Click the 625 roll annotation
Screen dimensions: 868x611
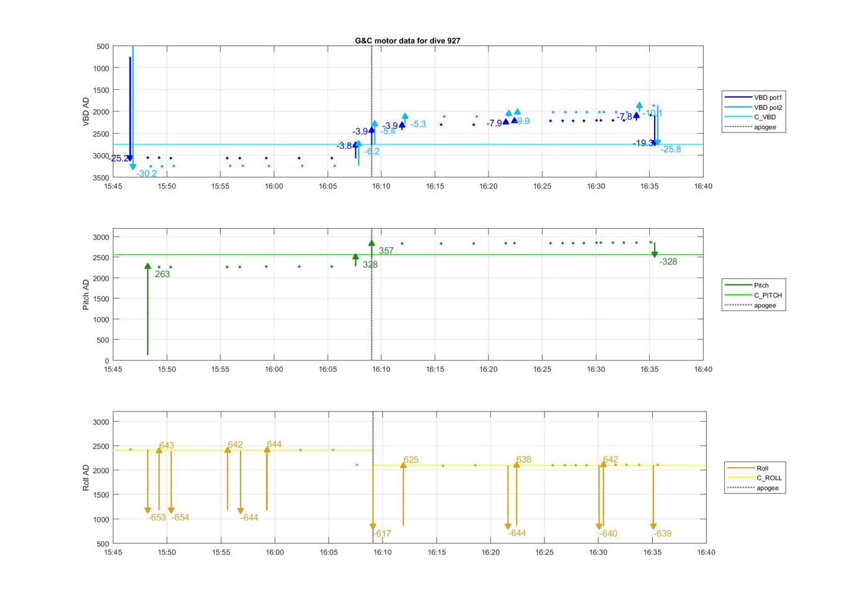pyautogui.click(x=411, y=460)
